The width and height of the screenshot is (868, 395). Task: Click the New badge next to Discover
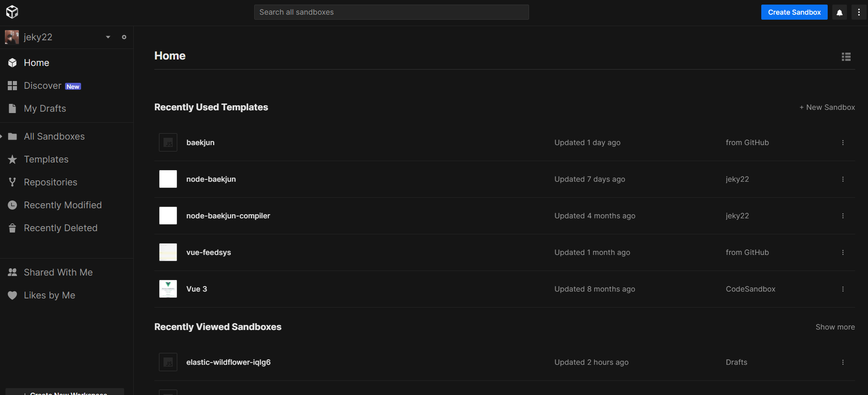point(73,87)
